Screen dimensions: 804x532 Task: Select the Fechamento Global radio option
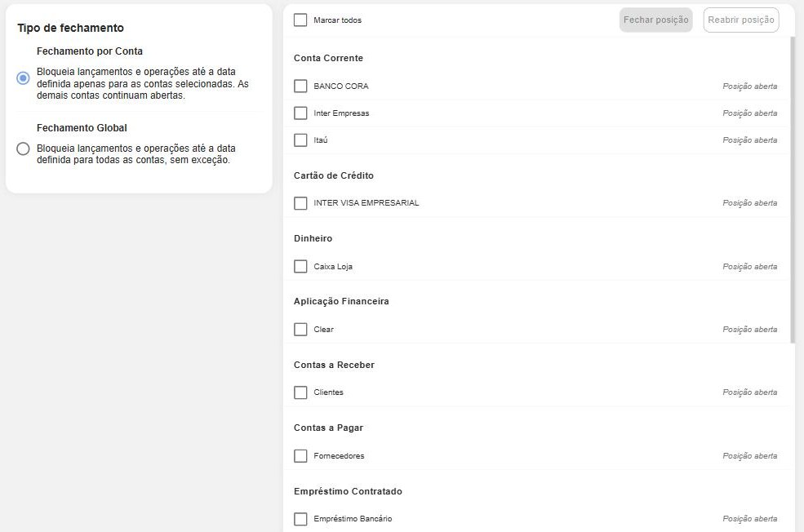23,149
